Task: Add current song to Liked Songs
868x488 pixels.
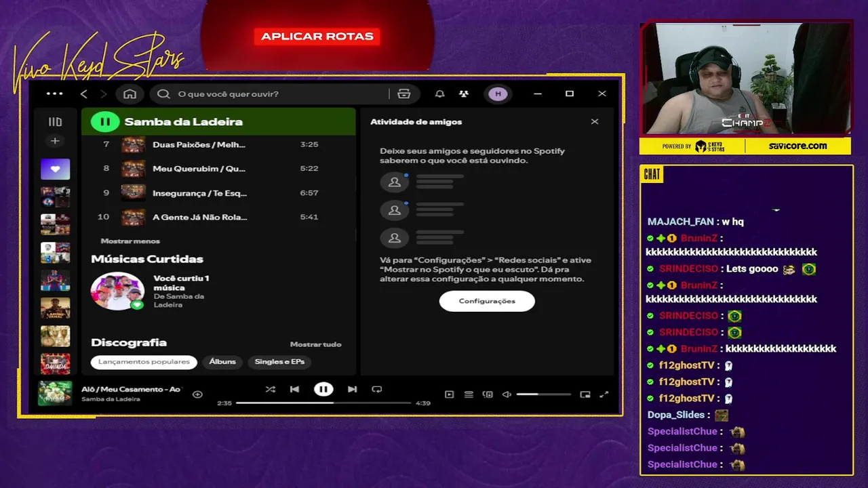Action: coord(197,394)
